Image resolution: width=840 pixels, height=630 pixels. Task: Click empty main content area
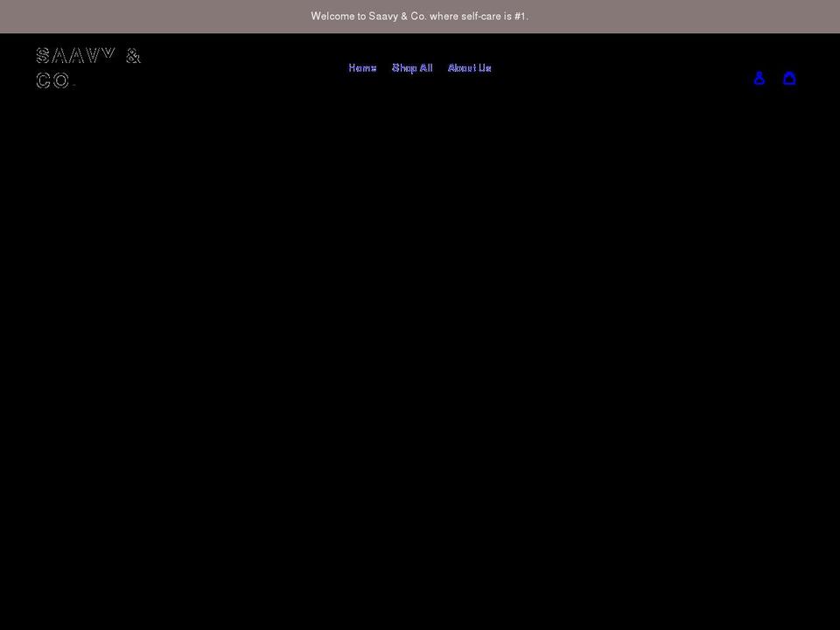(420, 367)
